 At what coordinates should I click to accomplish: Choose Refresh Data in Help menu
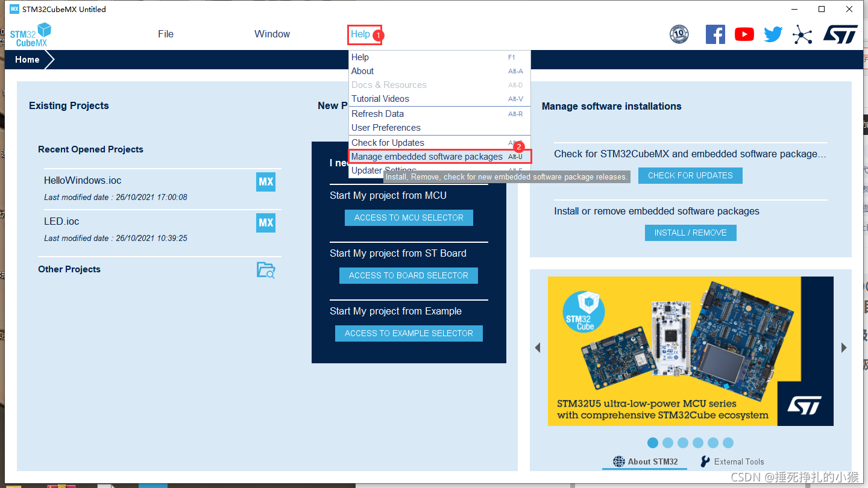(x=439, y=114)
